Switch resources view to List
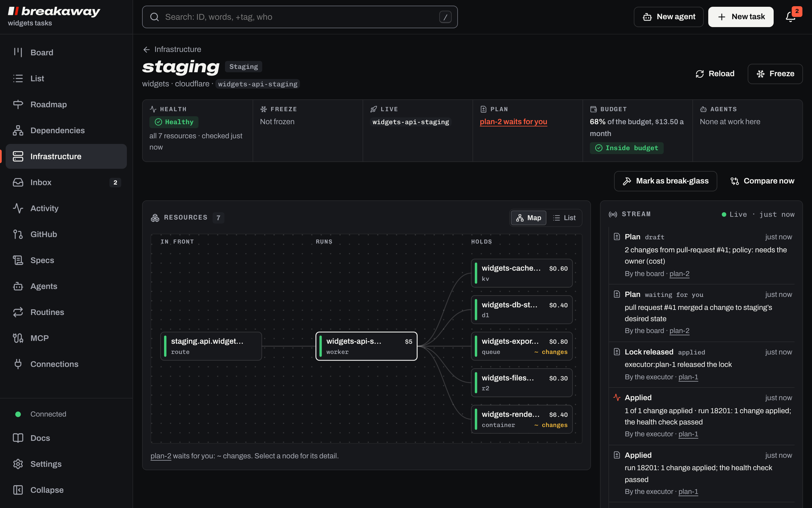Screen dimensions: 812x508 [x=564, y=218]
